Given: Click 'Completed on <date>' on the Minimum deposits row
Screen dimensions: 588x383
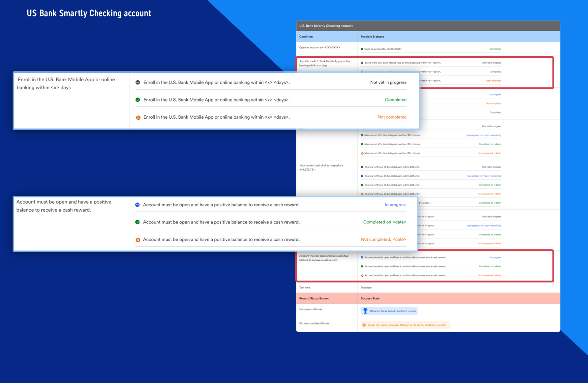Looking at the screenshot, I should pos(490,144).
